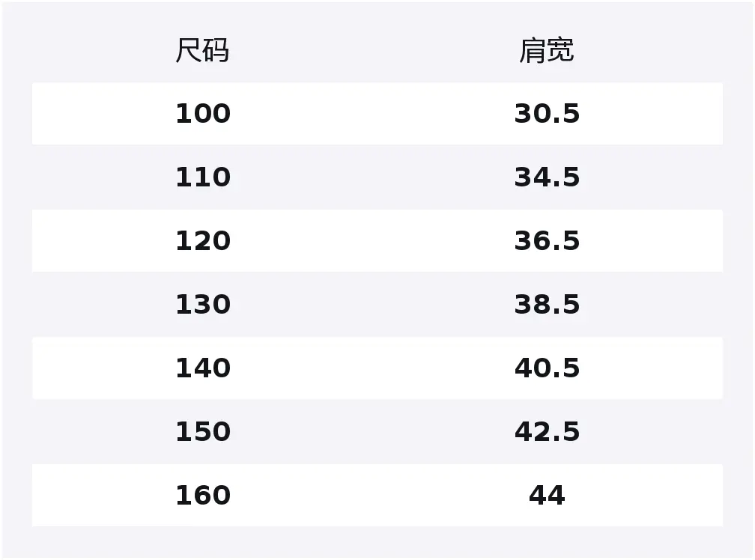Click the 36.5 shoulder width value

pos(547,241)
